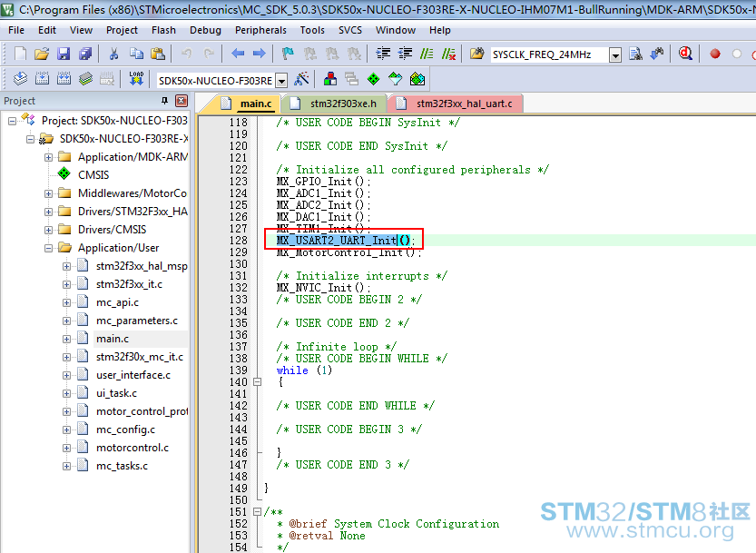Open the Pack Installer icon

click(417, 79)
